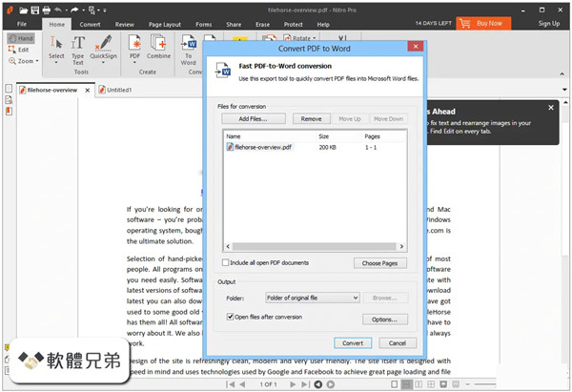The height and width of the screenshot is (392, 572).
Task: Select filehorse-overview.pdf in the file list
Action: click(x=259, y=147)
